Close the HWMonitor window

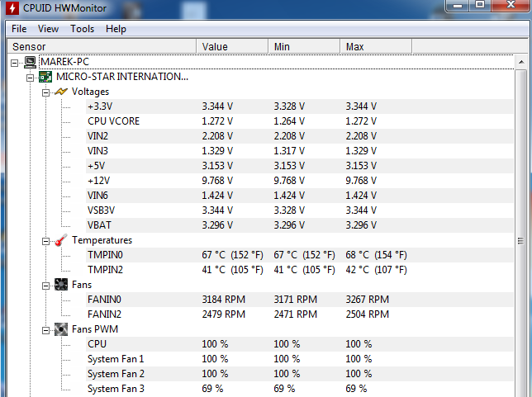tap(511, 6)
